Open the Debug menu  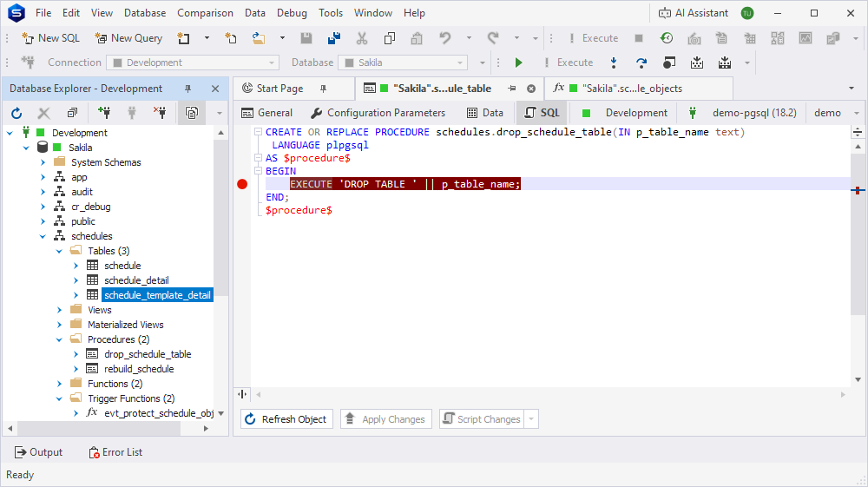(x=292, y=13)
